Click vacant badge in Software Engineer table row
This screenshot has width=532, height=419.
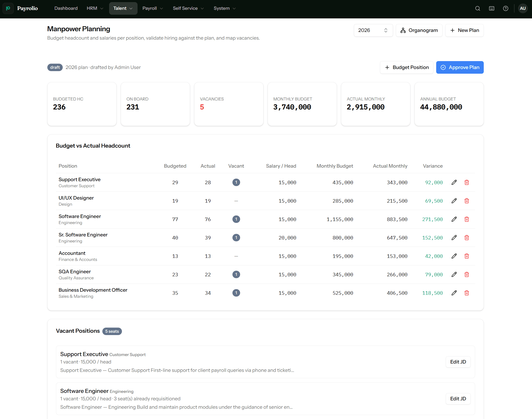[x=236, y=219]
